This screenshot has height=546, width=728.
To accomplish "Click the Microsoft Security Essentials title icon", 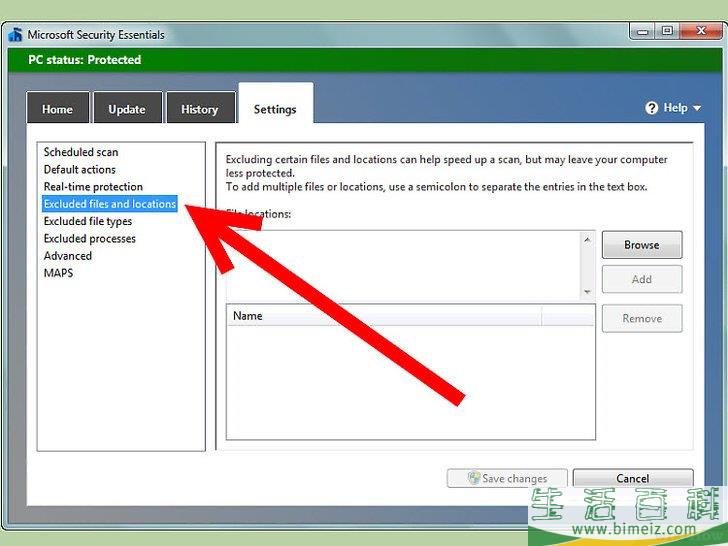I will coord(15,35).
